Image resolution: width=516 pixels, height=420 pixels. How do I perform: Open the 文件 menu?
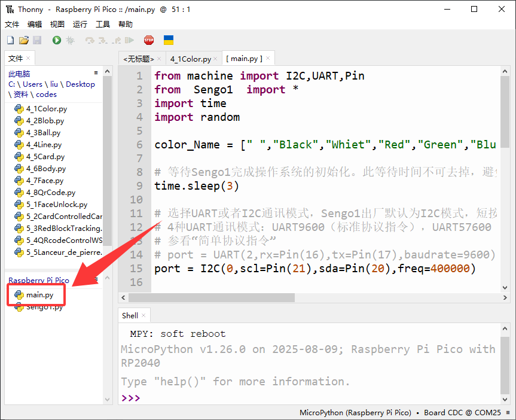pyautogui.click(x=12, y=25)
